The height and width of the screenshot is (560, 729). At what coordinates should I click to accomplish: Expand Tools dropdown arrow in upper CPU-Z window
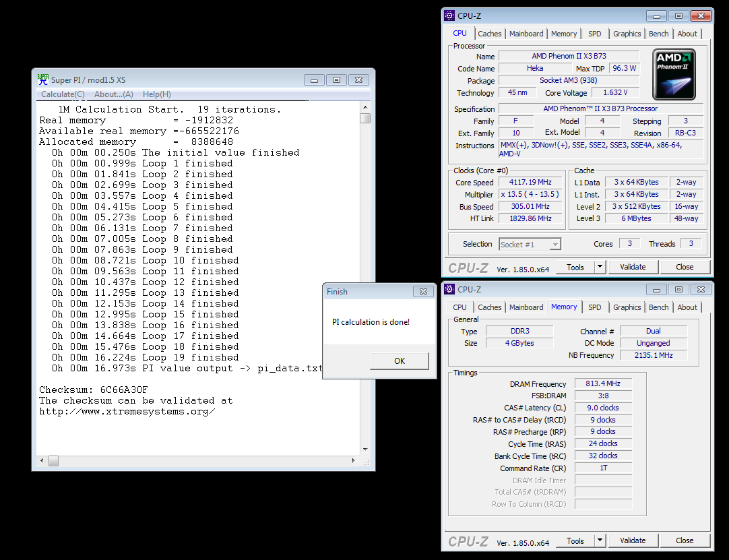[600, 267]
